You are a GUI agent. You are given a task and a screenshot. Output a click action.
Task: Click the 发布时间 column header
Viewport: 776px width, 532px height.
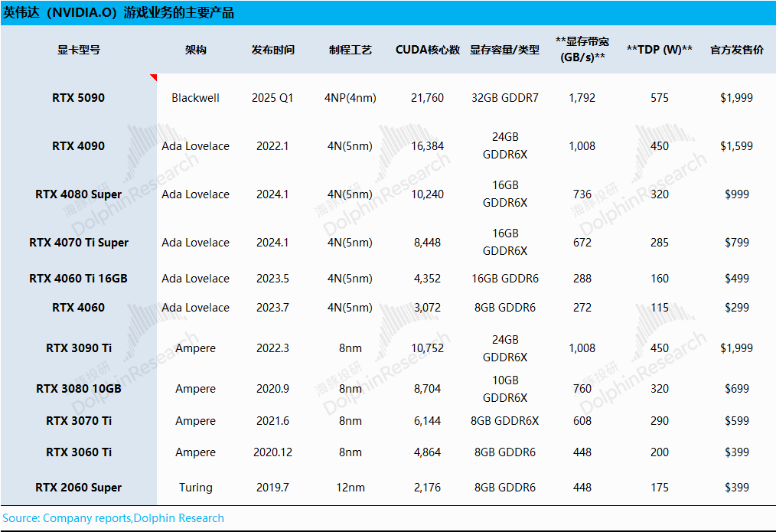coord(272,50)
